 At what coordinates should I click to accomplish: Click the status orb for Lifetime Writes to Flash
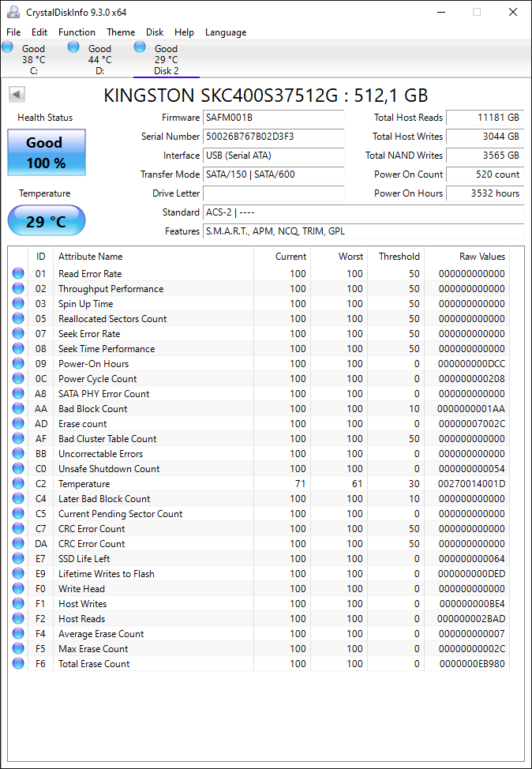[x=18, y=573]
